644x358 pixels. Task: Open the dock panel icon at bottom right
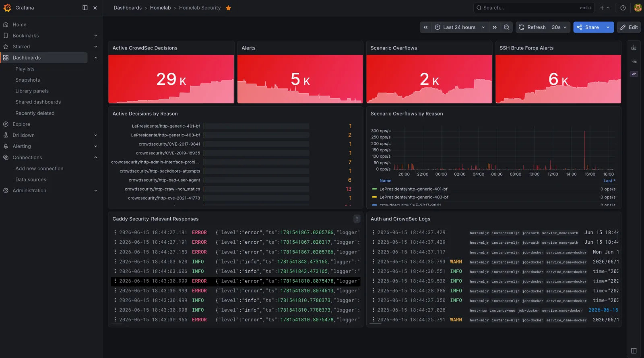pos(634,351)
